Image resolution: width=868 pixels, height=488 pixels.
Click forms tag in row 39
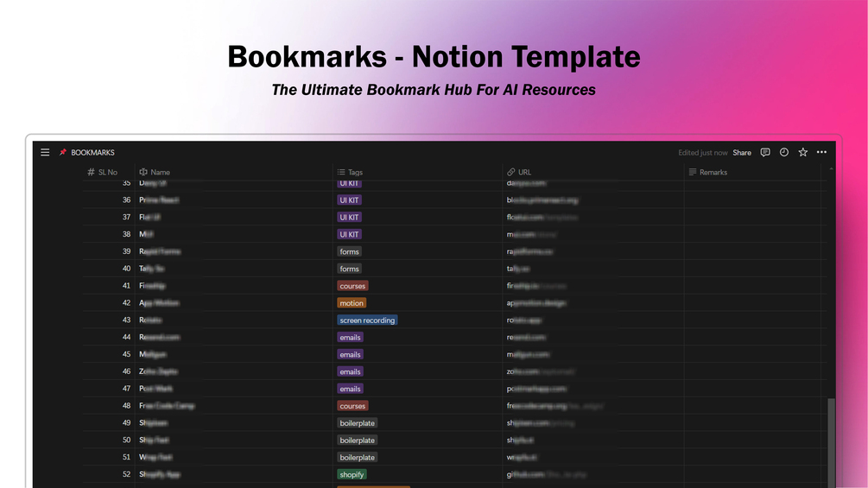(x=349, y=251)
